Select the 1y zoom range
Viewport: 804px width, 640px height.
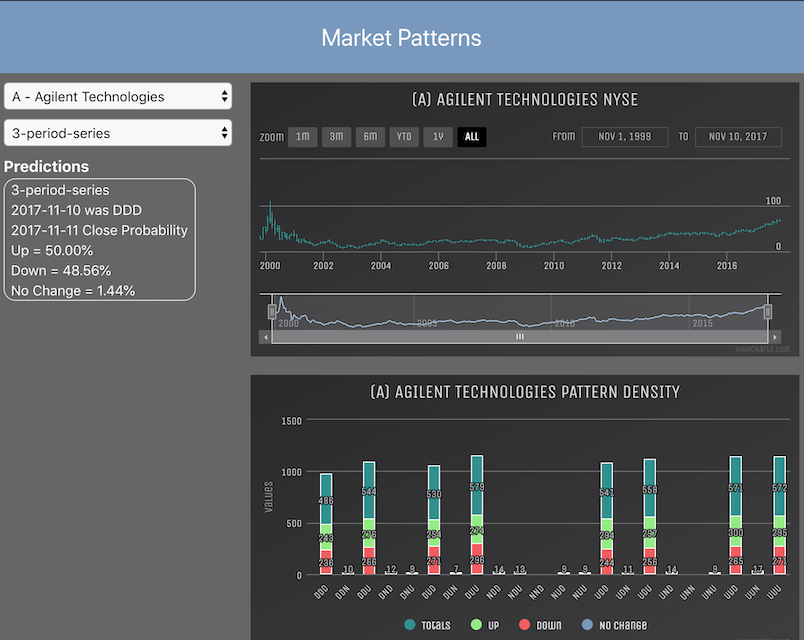click(437, 136)
